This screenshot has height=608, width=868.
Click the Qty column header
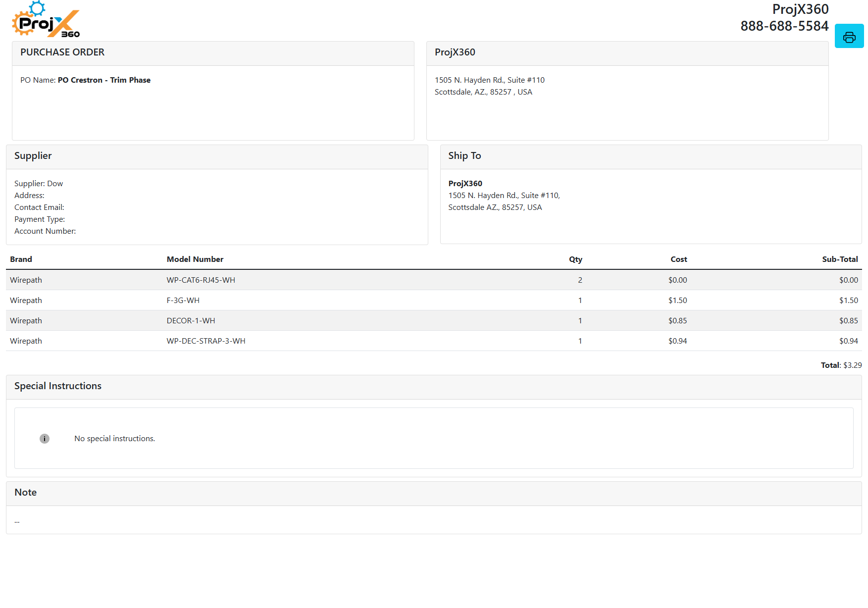575,259
